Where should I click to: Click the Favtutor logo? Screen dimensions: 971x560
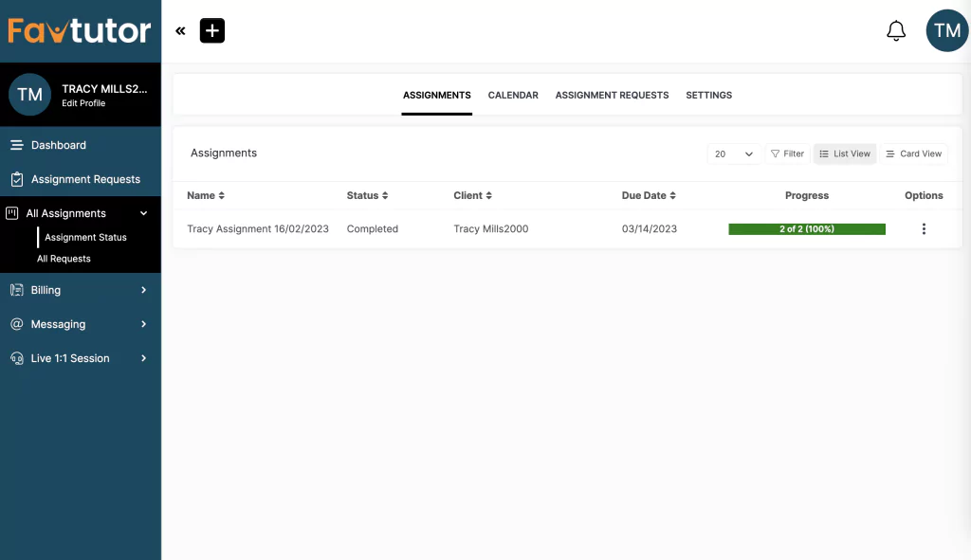(80, 30)
